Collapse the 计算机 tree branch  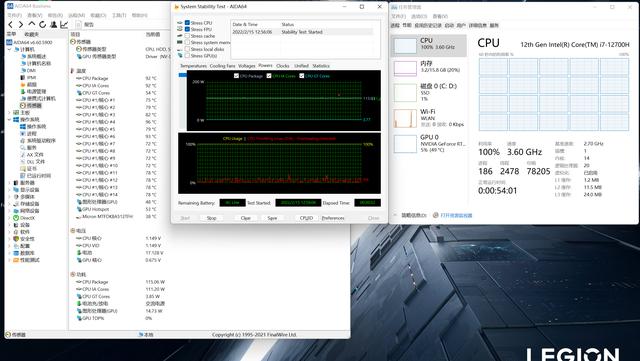(9, 49)
